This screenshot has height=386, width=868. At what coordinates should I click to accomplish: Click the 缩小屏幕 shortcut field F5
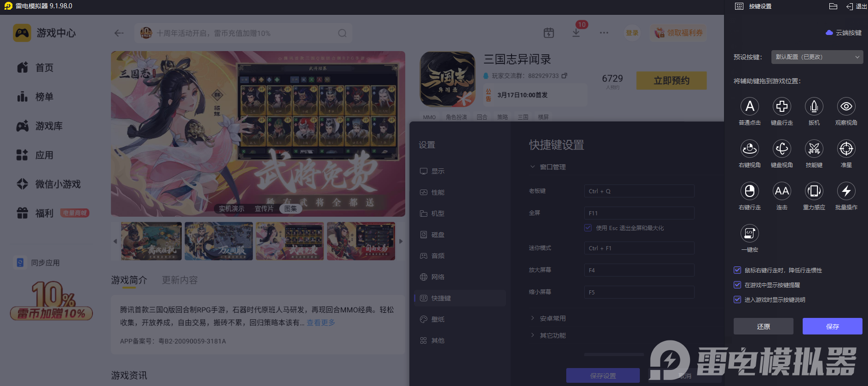click(x=639, y=292)
